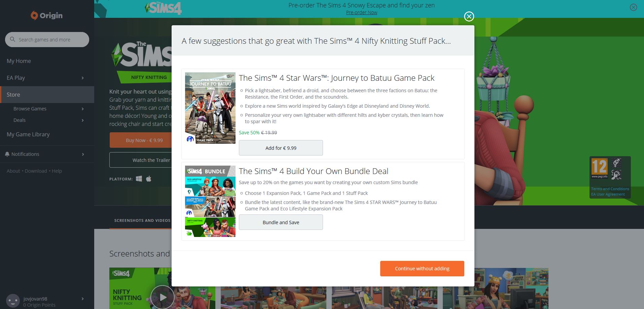Viewport: 644px width, 309px height.
Task: Go to My Home
Action: tap(19, 61)
